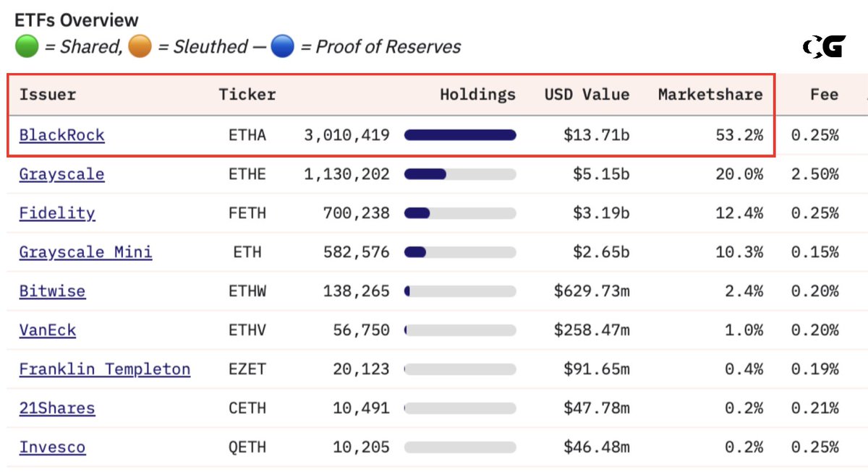Sort by the Holdings column header
Screen dimensions: 868x472
pyautogui.click(x=478, y=95)
